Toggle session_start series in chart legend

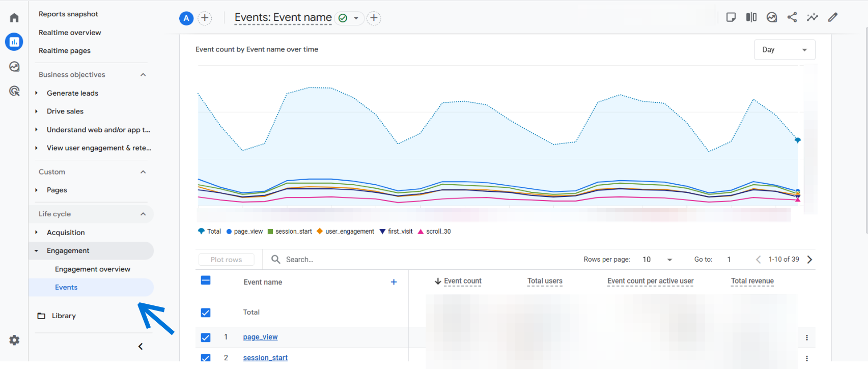click(x=290, y=231)
